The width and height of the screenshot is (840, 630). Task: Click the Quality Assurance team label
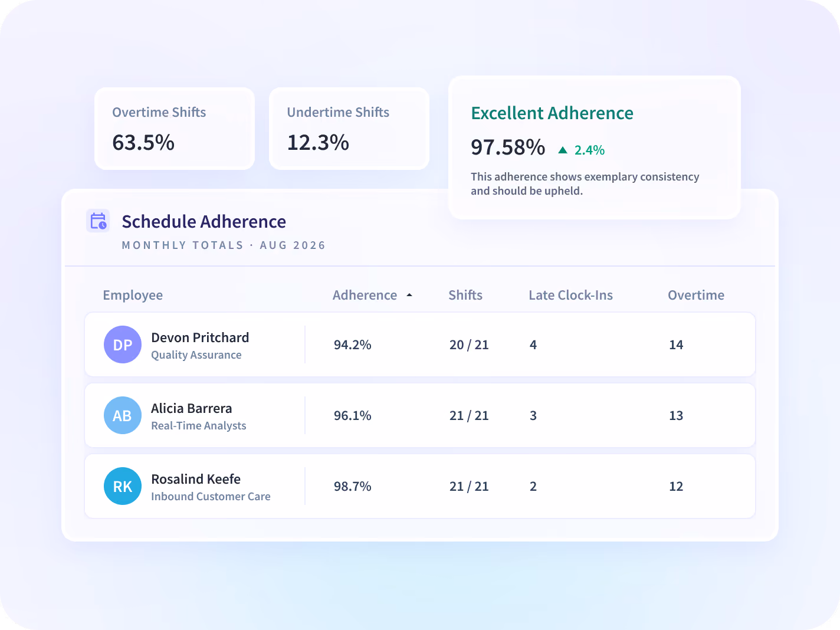pos(196,355)
